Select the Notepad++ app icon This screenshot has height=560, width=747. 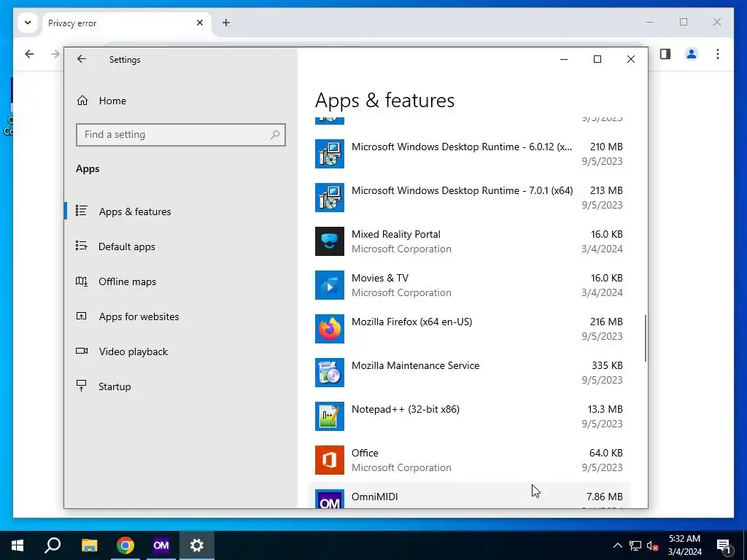click(330, 416)
